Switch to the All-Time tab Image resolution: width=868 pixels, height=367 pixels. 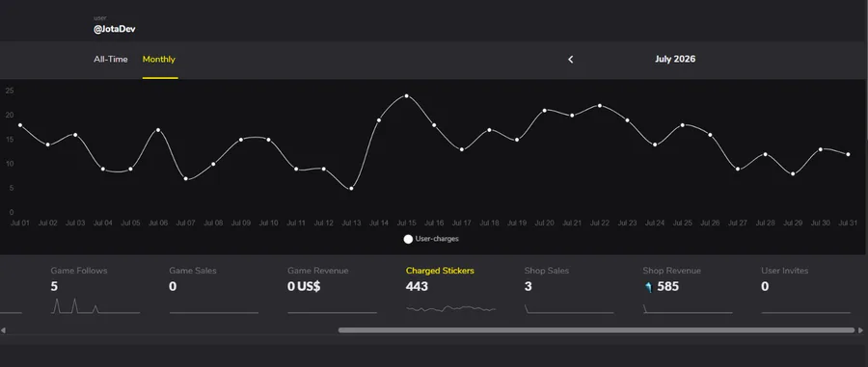(111, 59)
